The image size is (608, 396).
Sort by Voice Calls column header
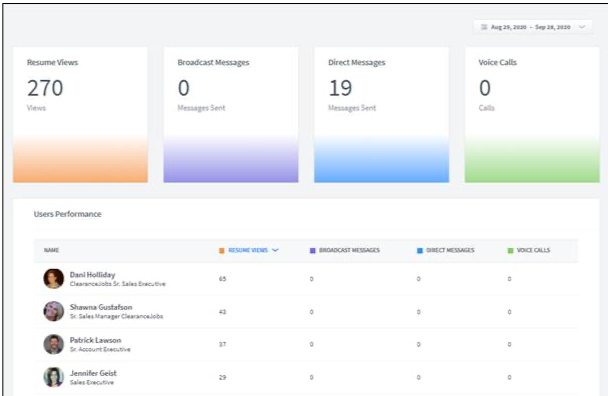[533, 250]
